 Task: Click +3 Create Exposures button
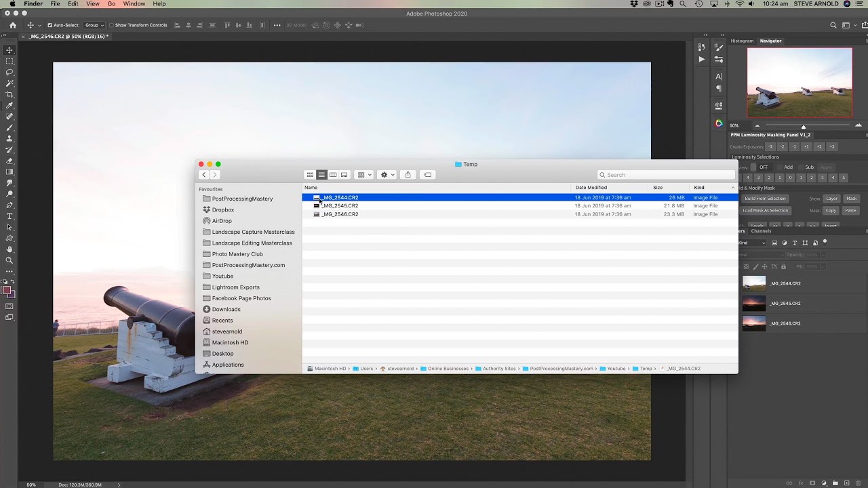(x=832, y=146)
